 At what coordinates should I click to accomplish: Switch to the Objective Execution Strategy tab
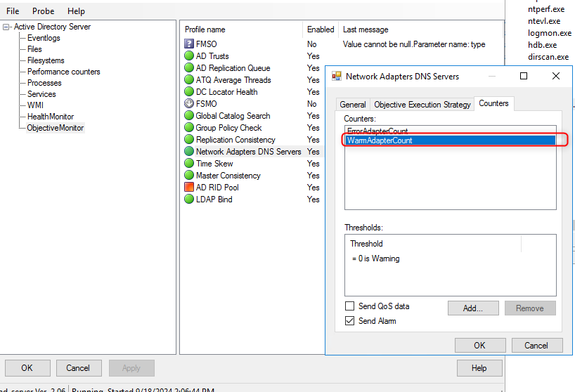click(x=422, y=104)
